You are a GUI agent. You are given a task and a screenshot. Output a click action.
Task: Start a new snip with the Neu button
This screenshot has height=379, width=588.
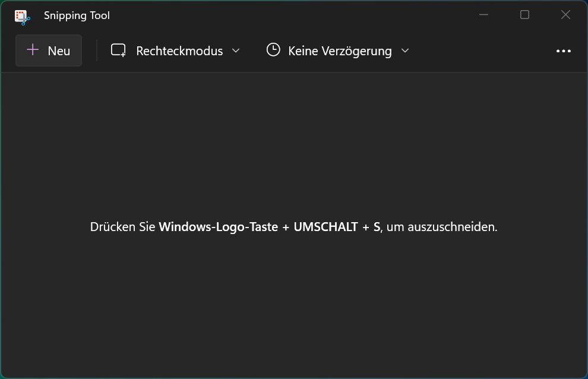coord(48,50)
